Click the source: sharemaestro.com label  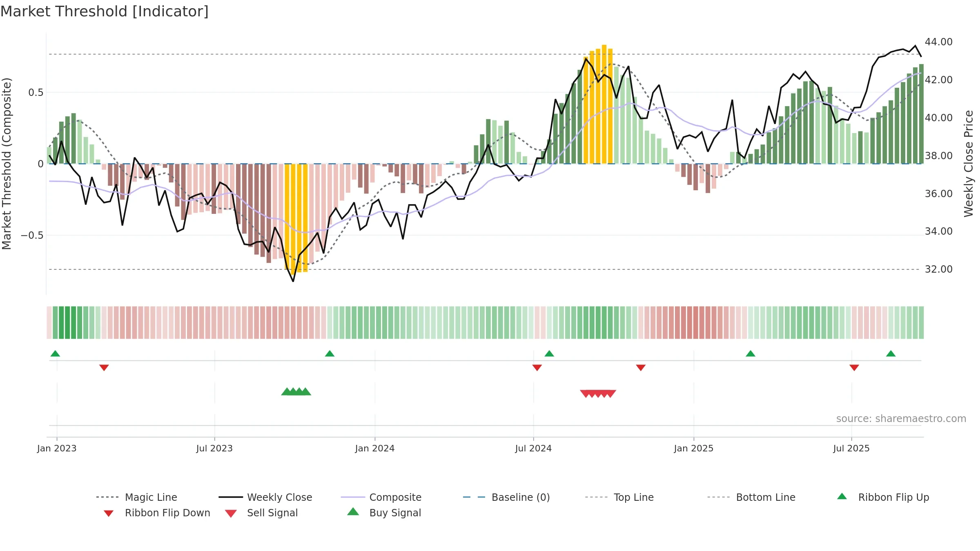point(901,419)
